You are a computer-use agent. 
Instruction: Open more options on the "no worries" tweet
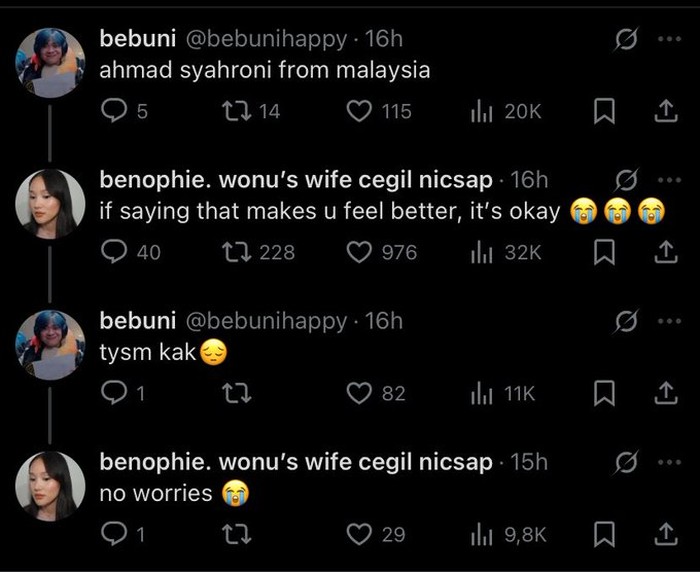[666, 462]
